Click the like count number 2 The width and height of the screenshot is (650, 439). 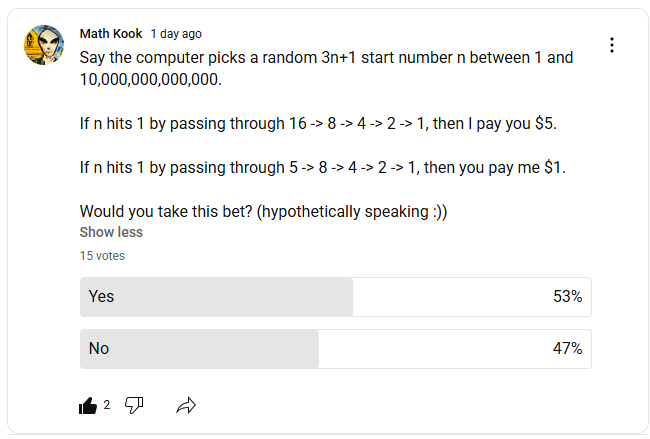107,405
